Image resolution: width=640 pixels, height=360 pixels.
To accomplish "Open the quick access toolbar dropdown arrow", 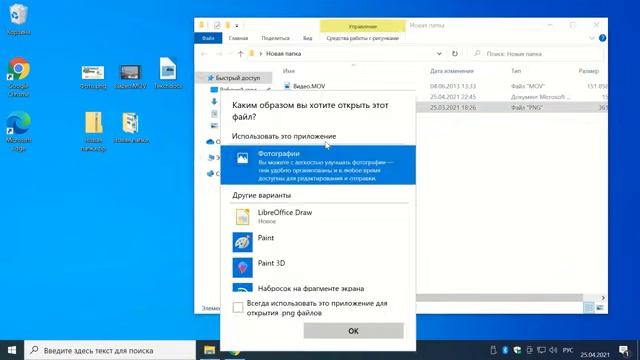I will click(x=237, y=25).
